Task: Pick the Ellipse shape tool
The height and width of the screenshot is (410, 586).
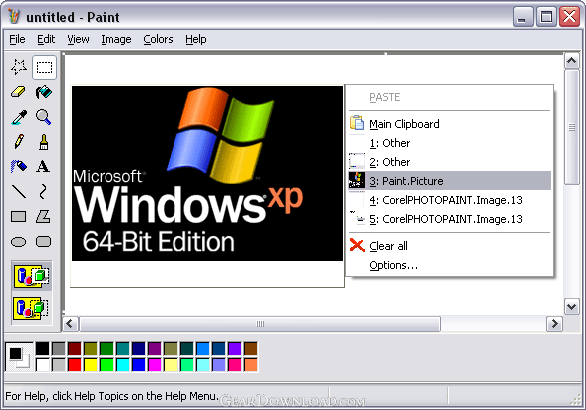Action: [x=19, y=241]
